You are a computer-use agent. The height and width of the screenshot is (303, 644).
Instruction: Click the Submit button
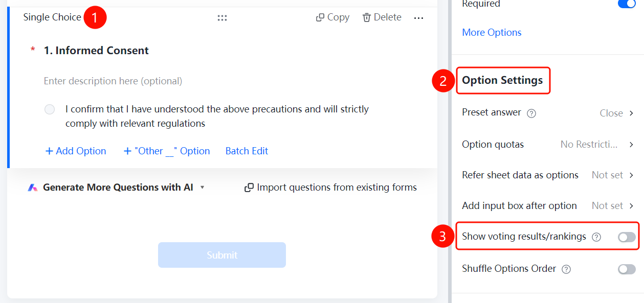point(222,255)
